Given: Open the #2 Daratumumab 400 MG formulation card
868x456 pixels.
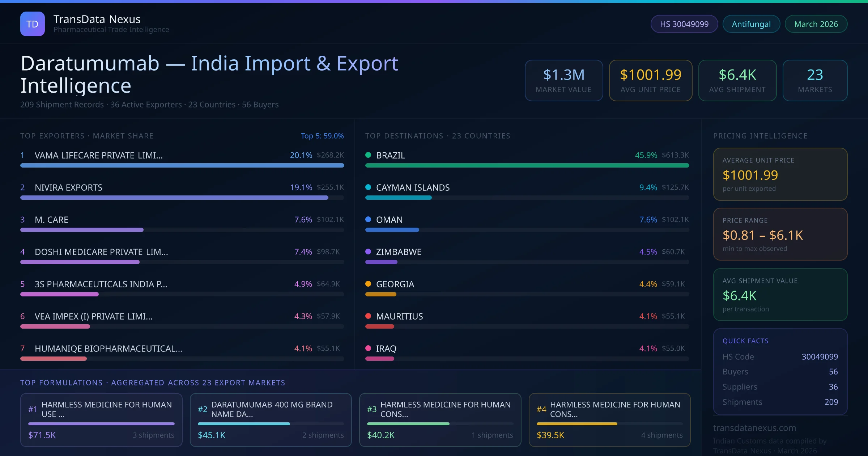Looking at the screenshot, I should (271, 420).
